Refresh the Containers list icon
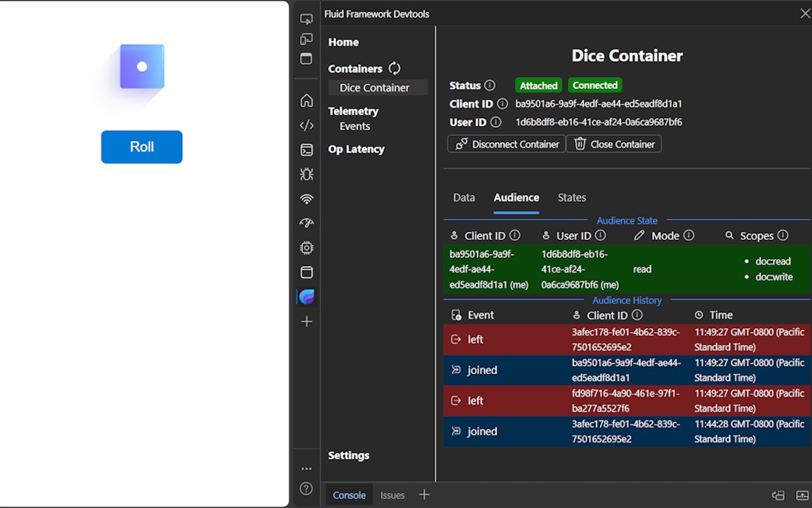The image size is (812, 508). 395,68
